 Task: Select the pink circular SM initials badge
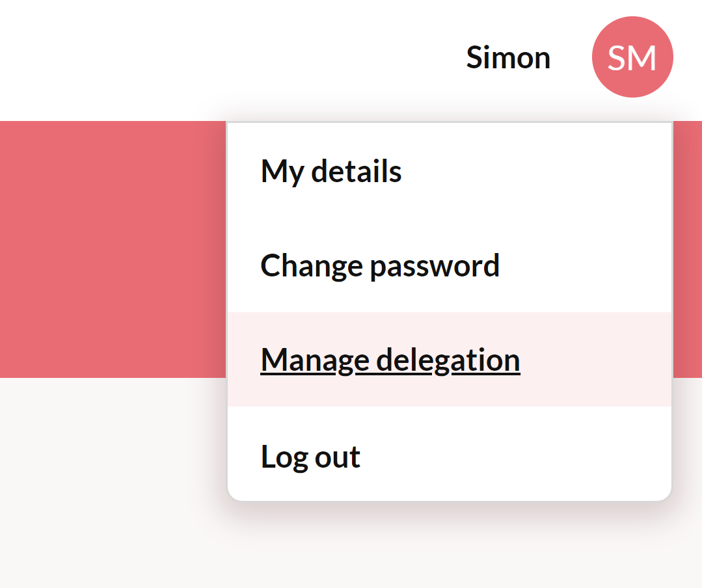click(632, 57)
